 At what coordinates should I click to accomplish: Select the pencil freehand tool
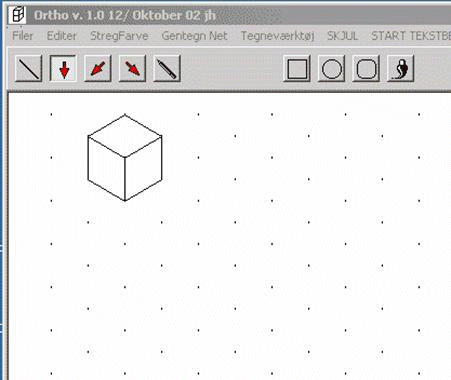[167, 69]
